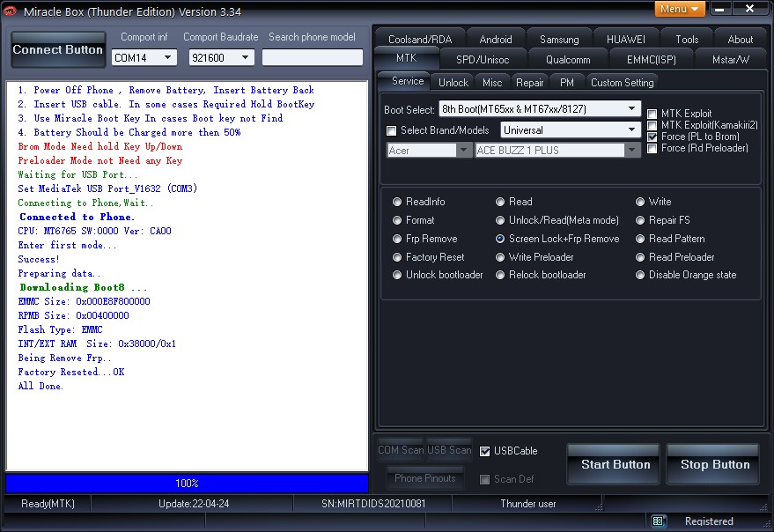The height and width of the screenshot is (532, 774).
Task: Open the Acer brand dropdown
Action: coord(430,150)
